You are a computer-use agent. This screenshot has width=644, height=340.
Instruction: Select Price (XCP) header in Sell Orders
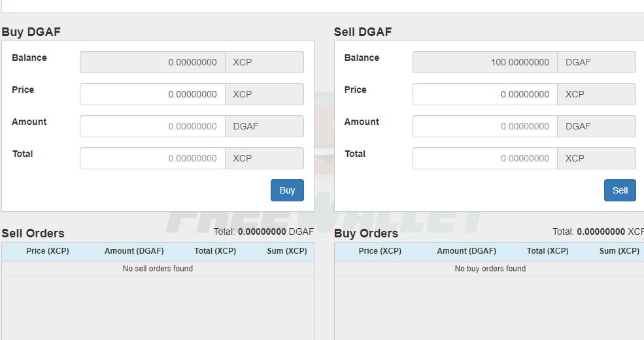click(x=48, y=251)
